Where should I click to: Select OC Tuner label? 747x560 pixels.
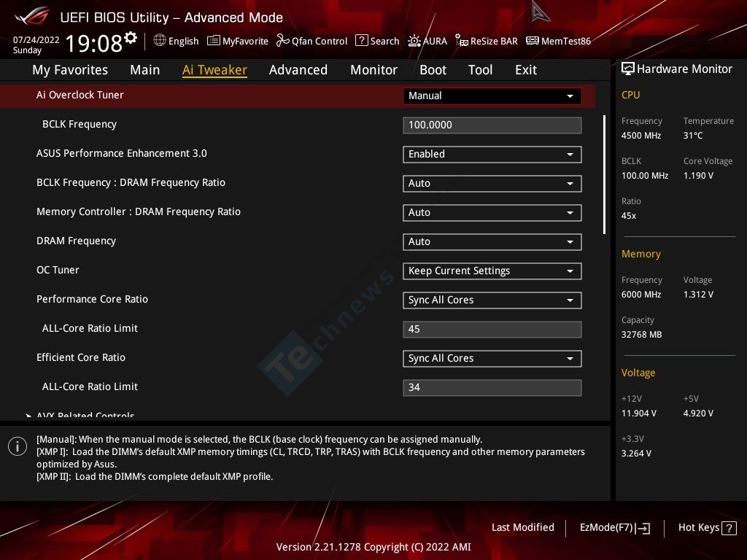[58, 270]
